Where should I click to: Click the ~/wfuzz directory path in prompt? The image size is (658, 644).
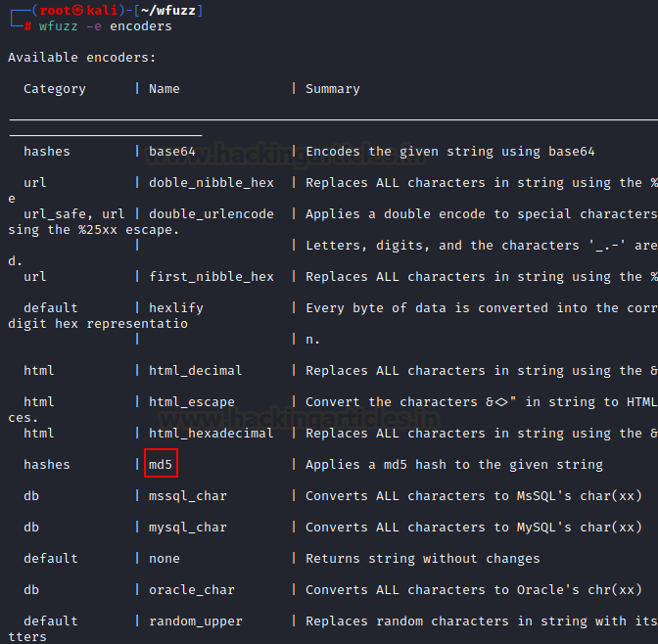click(168, 10)
